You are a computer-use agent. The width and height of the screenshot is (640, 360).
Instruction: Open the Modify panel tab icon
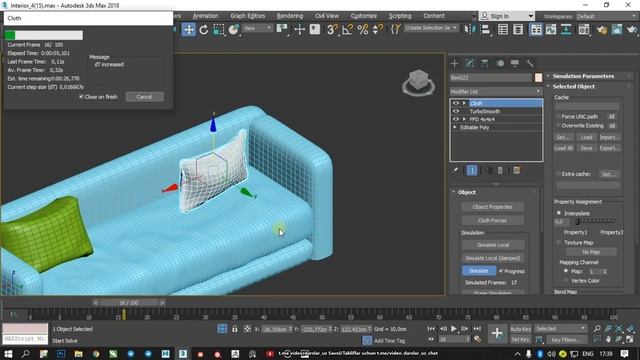pos(469,63)
